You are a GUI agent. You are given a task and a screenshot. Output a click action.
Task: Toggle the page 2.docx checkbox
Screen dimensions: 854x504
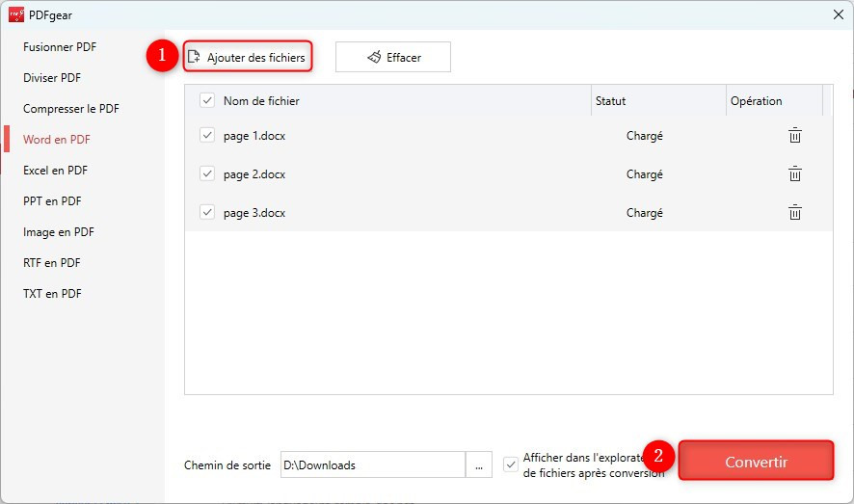point(207,173)
